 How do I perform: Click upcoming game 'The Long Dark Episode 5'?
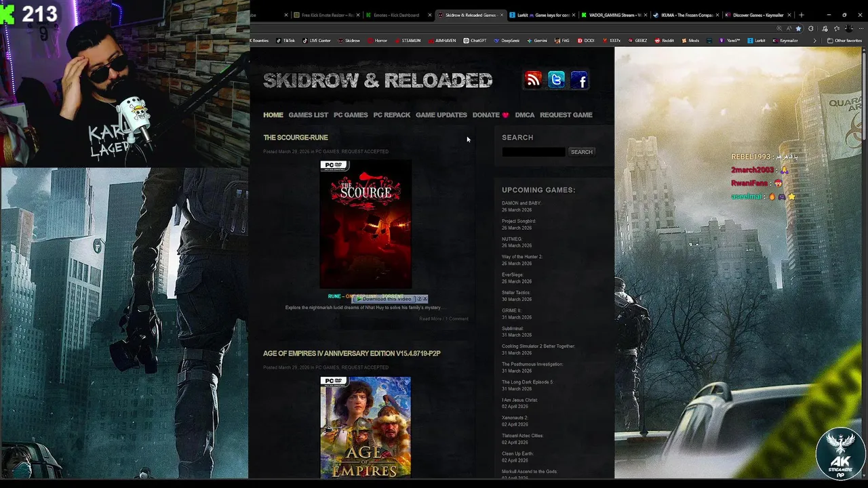tap(528, 382)
